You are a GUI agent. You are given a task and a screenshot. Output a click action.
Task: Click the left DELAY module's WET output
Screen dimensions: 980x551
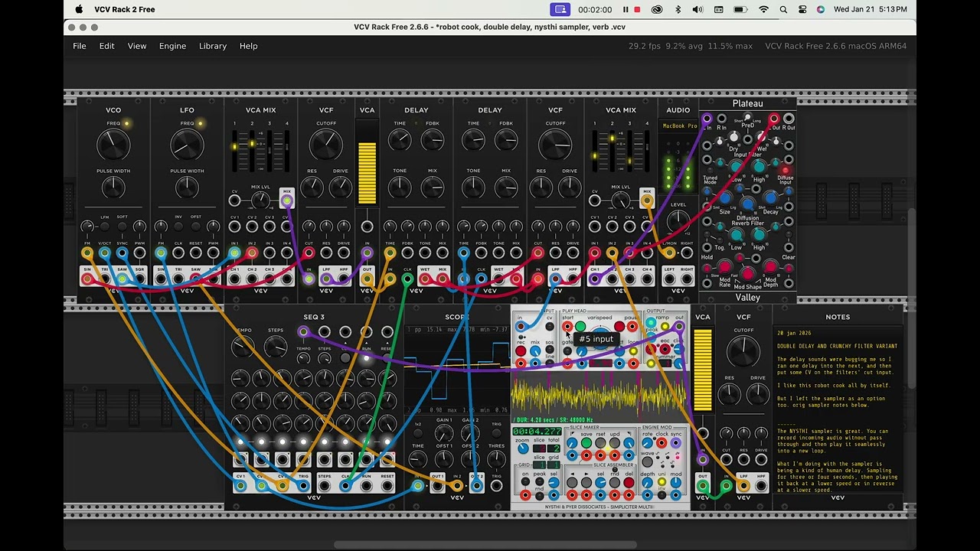tap(425, 279)
